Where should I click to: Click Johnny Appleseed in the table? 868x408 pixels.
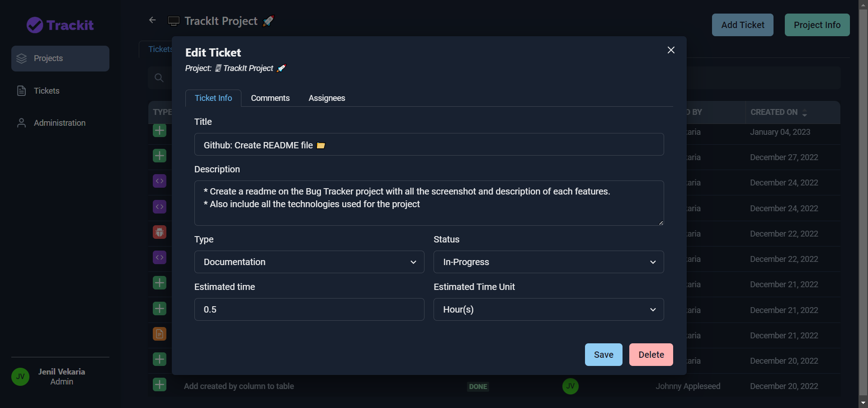[688, 386]
